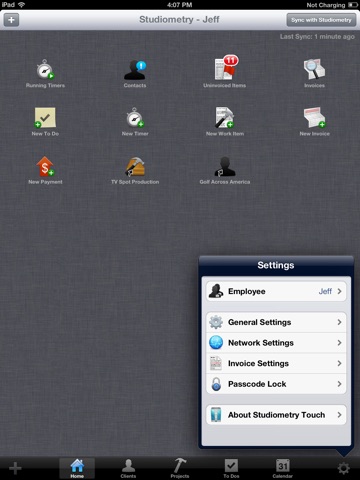The height and width of the screenshot is (480, 360).
Task: Add a New Payment
Action: pos(45,166)
